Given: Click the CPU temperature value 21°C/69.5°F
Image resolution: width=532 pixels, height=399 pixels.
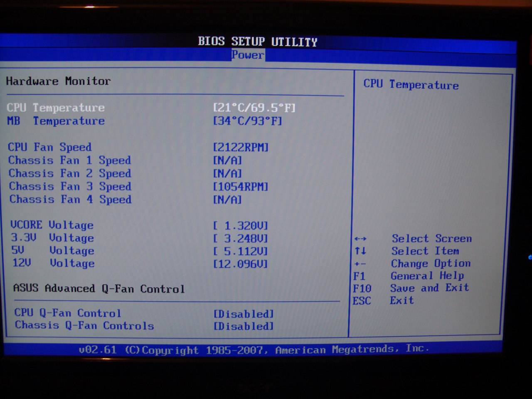Looking at the screenshot, I should (x=254, y=108).
